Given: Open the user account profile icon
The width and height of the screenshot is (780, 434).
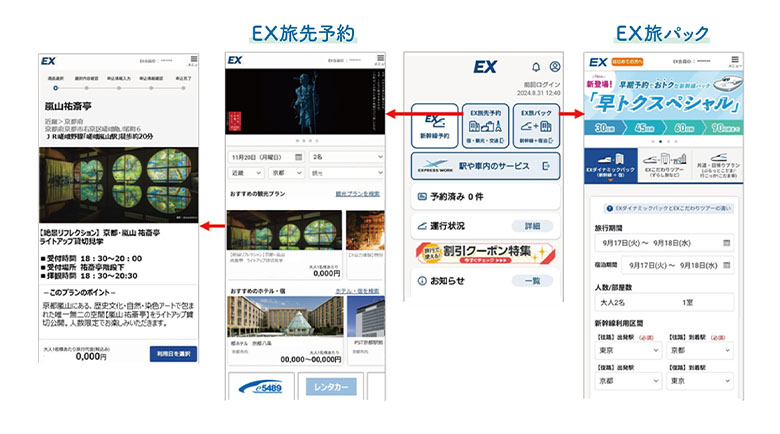Looking at the screenshot, I should 555,67.
